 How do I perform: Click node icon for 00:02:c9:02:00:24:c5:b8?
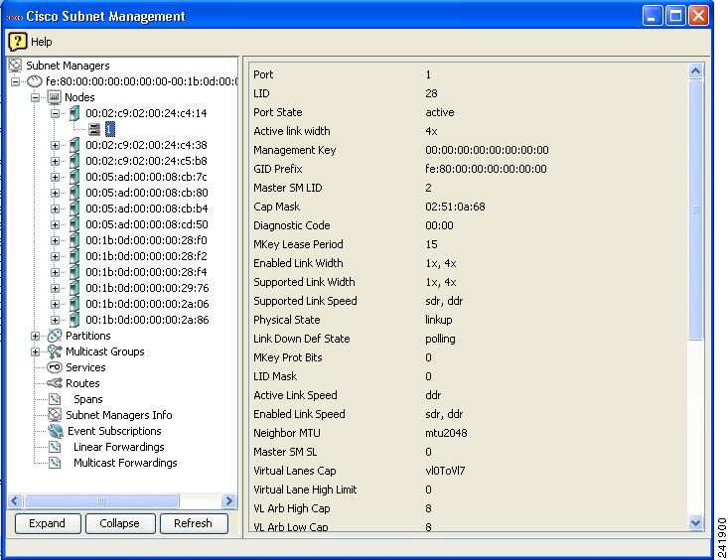[x=74, y=161]
